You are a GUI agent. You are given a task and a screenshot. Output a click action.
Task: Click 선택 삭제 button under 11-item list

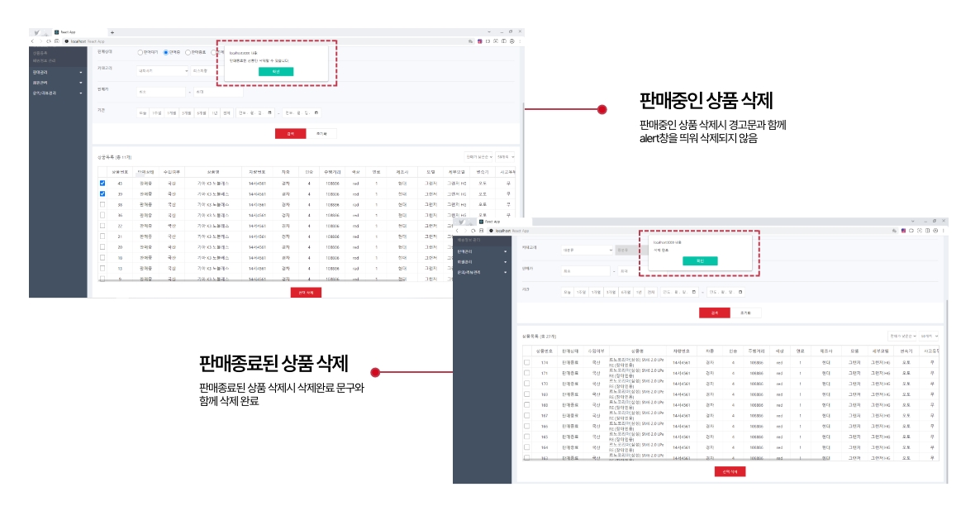(307, 292)
